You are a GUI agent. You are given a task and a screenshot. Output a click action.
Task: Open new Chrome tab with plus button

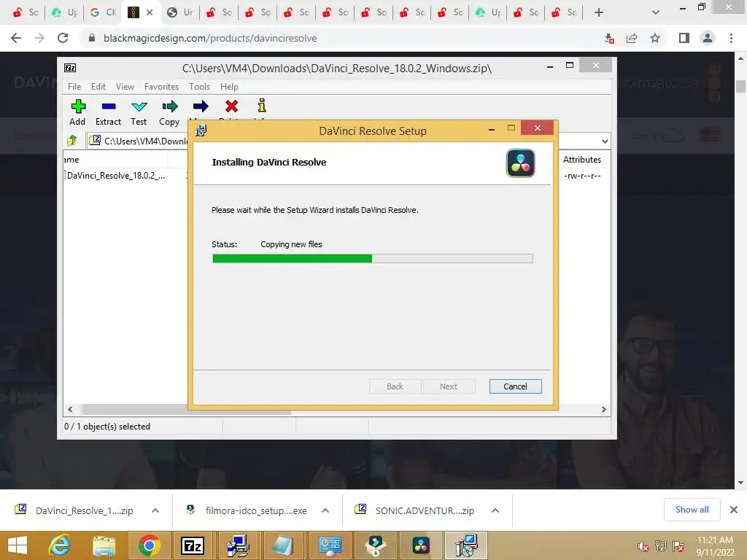pyautogui.click(x=599, y=12)
